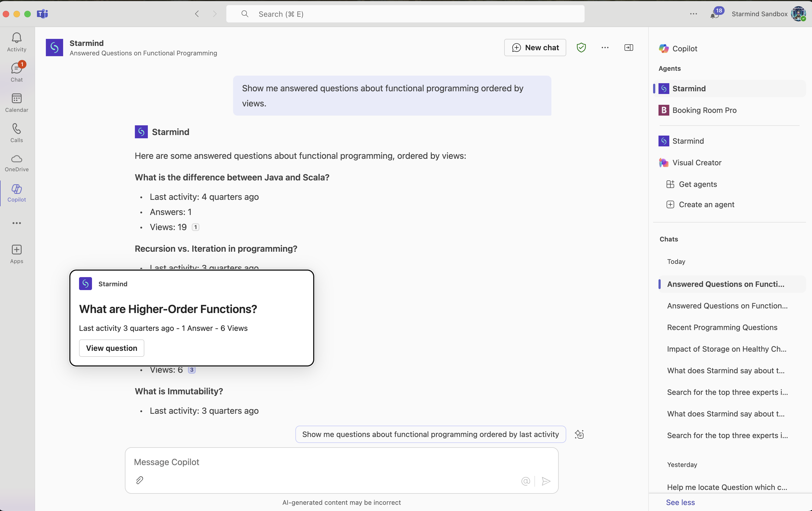Open Recent Programming Questions chat
812x511 pixels.
click(722, 327)
